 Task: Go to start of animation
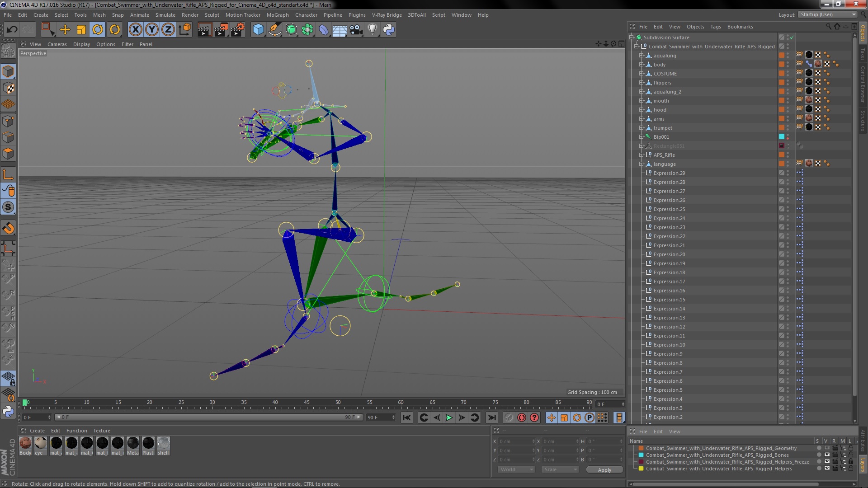pos(407,418)
